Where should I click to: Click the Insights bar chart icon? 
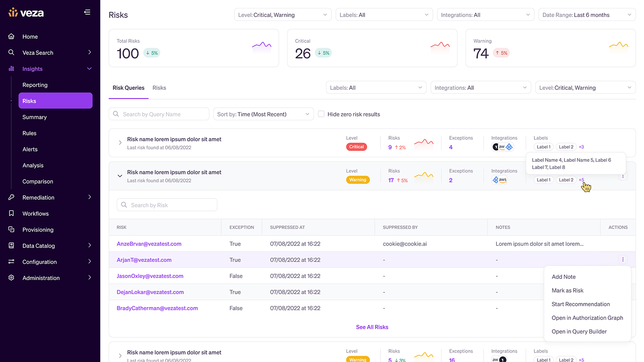tap(12, 69)
